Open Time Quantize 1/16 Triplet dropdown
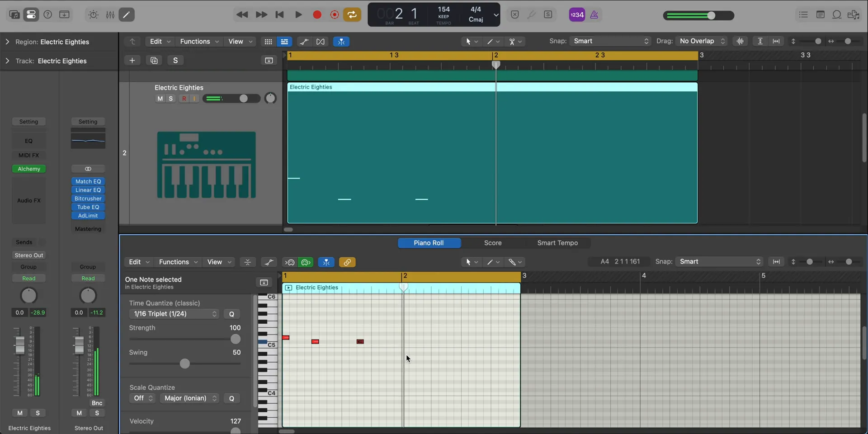Image resolution: width=868 pixels, height=434 pixels. coord(174,314)
